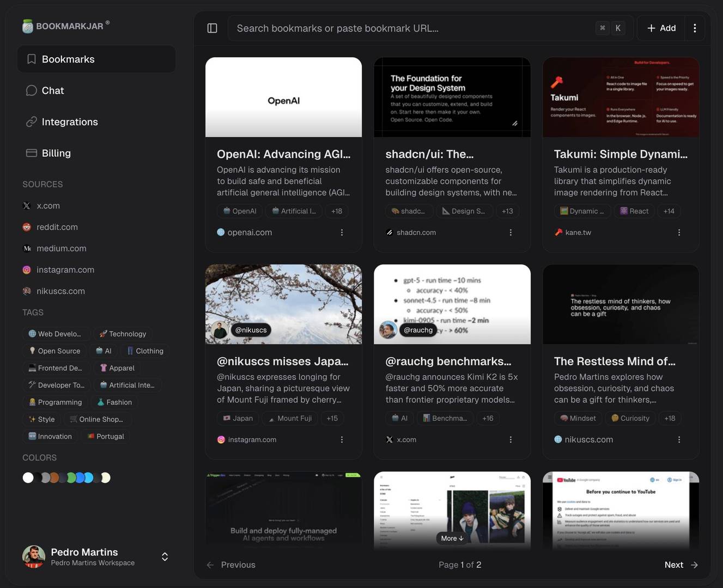Click the nikuscs.com avatar source icon
The image size is (723, 588).
click(x=26, y=291)
